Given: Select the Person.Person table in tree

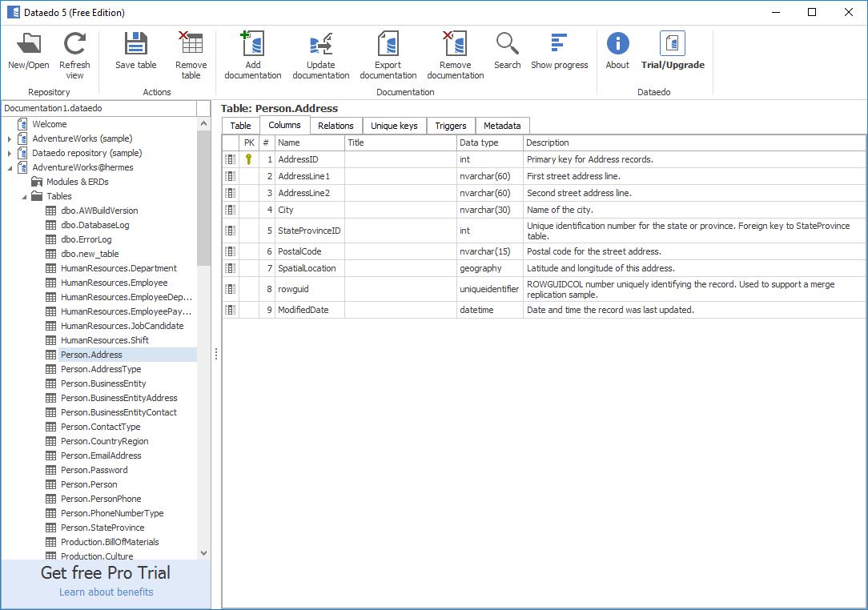Looking at the screenshot, I should click(x=89, y=484).
